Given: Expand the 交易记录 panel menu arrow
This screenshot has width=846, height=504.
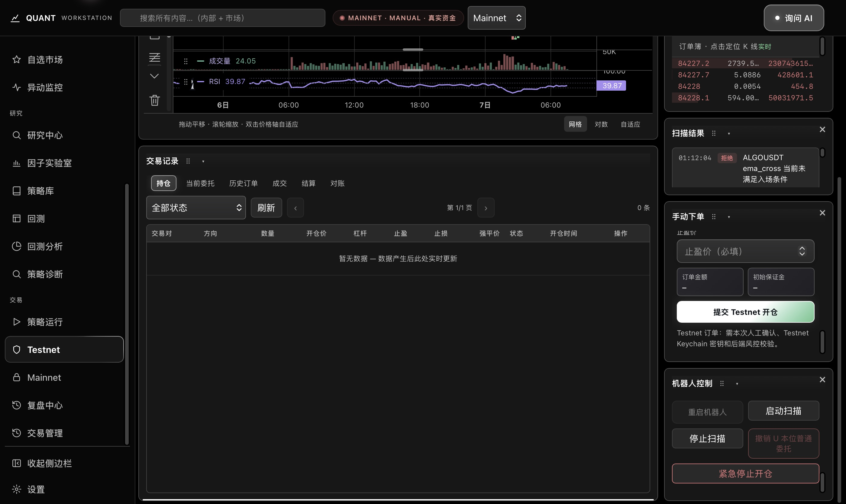Looking at the screenshot, I should 203,161.
